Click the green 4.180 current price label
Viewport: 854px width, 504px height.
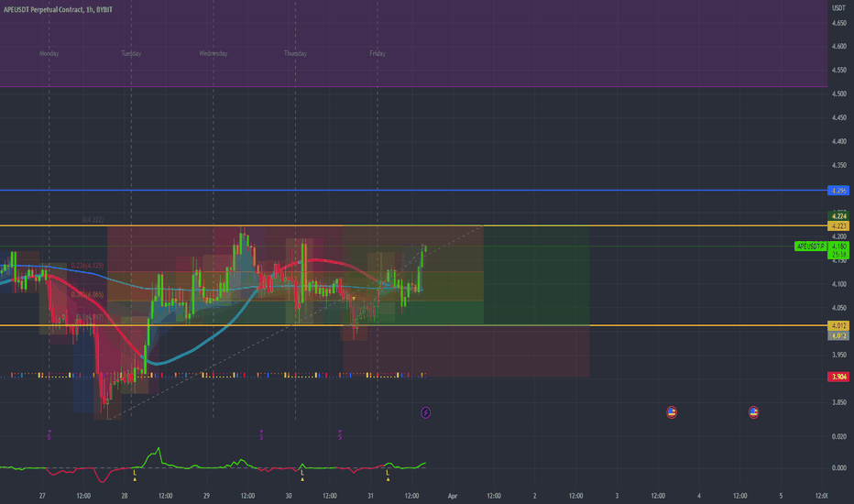pos(838,247)
